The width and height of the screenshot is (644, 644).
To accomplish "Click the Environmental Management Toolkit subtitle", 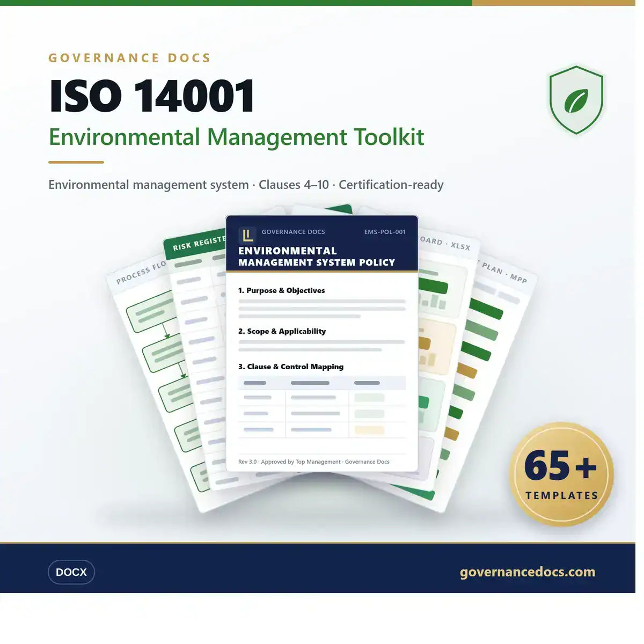I will pos(236,137).
